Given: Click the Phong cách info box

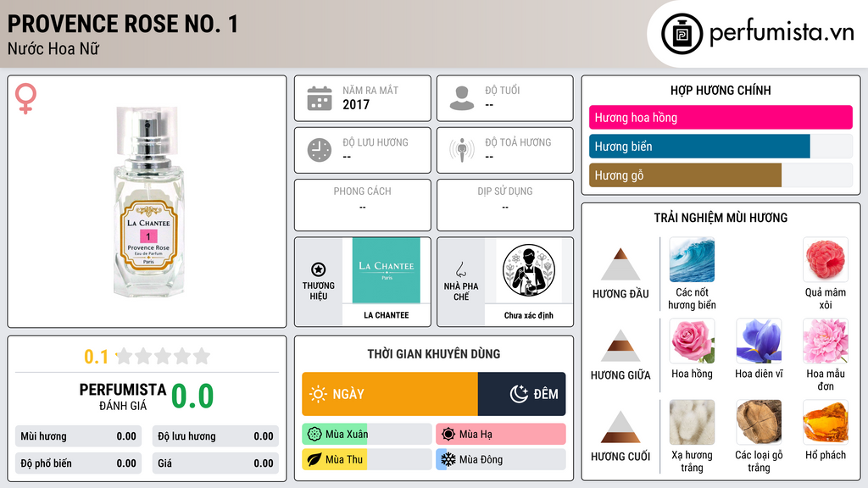Looking at the screenshot, I should click(x=363, y=205).
